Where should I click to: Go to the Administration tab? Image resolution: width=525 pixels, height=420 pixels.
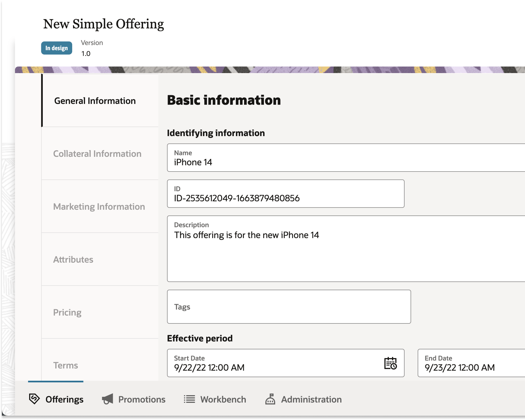point(311,399)
